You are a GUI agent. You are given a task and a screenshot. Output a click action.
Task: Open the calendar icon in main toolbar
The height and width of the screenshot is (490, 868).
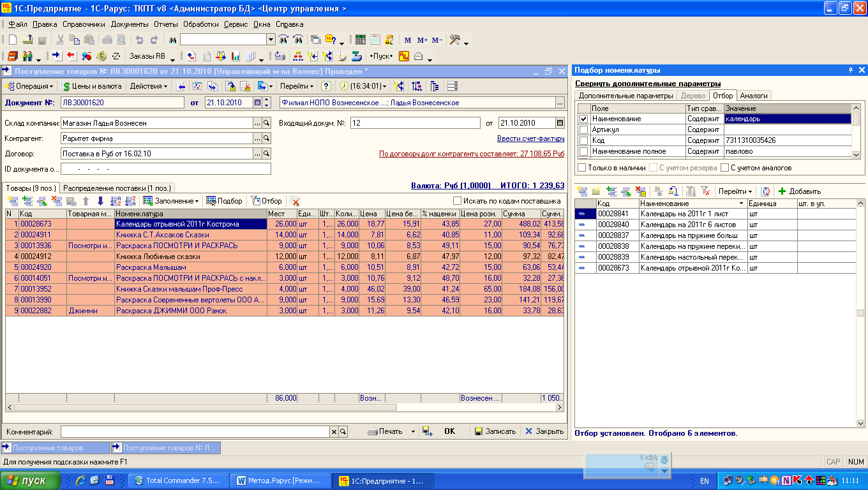click(375, 40)
